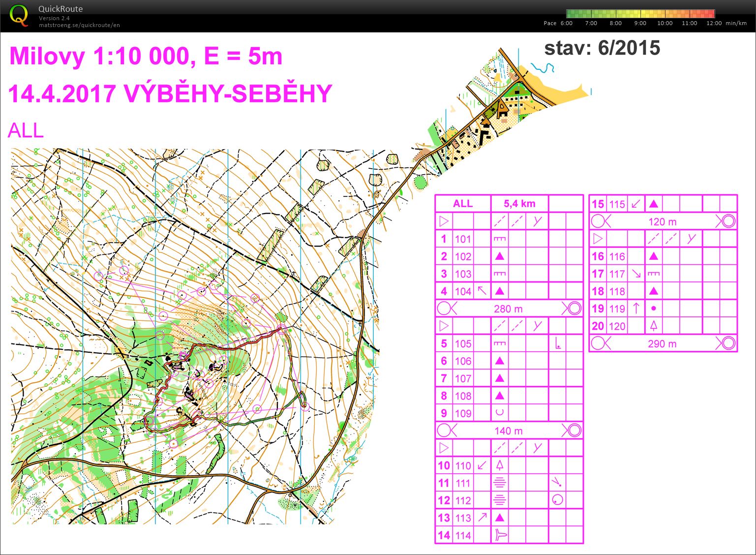756x555 pixels.
Task: Click the northwest arrow in control 4 row
Action: pos(482,291)
